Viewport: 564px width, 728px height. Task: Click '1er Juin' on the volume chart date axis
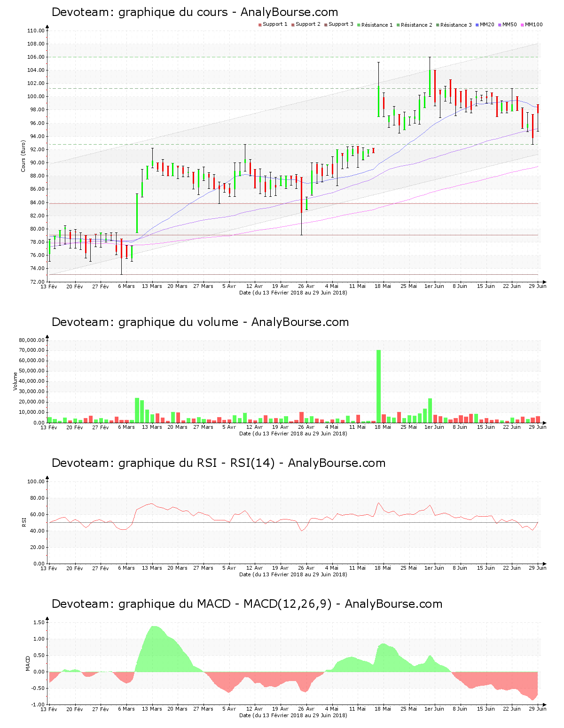[434, 427]
